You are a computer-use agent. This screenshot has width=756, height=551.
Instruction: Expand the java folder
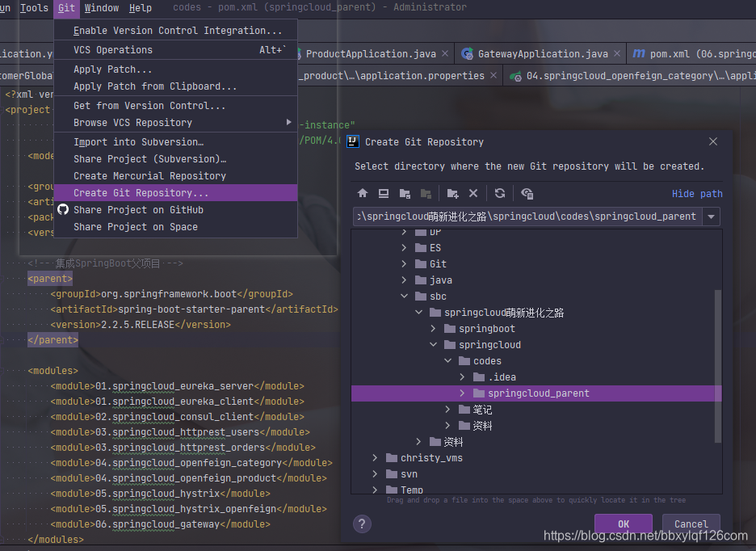(x=404, y=280)
